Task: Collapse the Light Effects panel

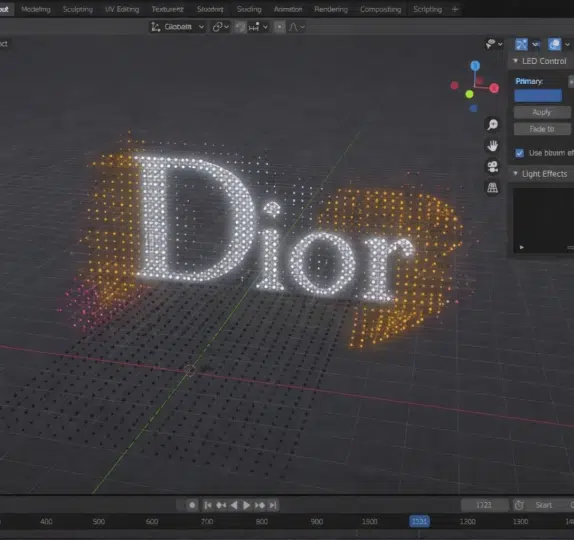Action: pos(515,173)
